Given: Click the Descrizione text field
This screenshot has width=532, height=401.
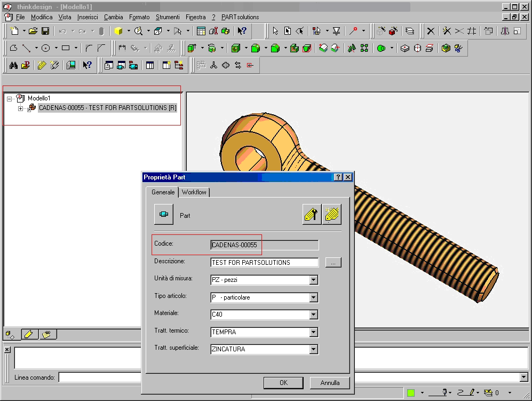Looking at the screenshot, I should click(x=264, y=263).
